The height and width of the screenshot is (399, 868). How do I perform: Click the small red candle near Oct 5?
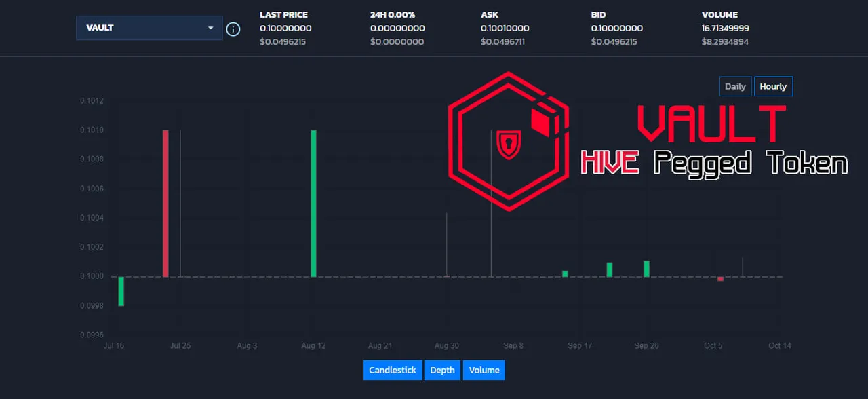click(x=720, y=278)
